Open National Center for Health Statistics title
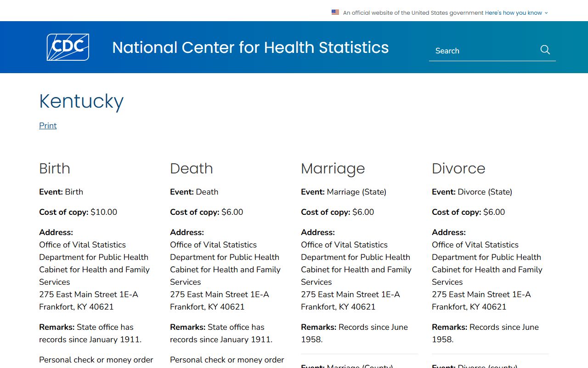This screenshot has width=588, height=368. coord(250,47)
